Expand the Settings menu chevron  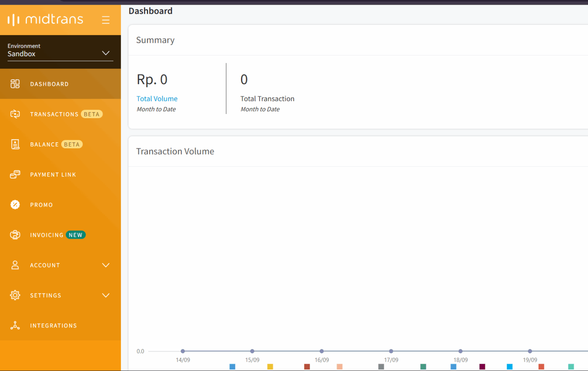pos(106,295)
